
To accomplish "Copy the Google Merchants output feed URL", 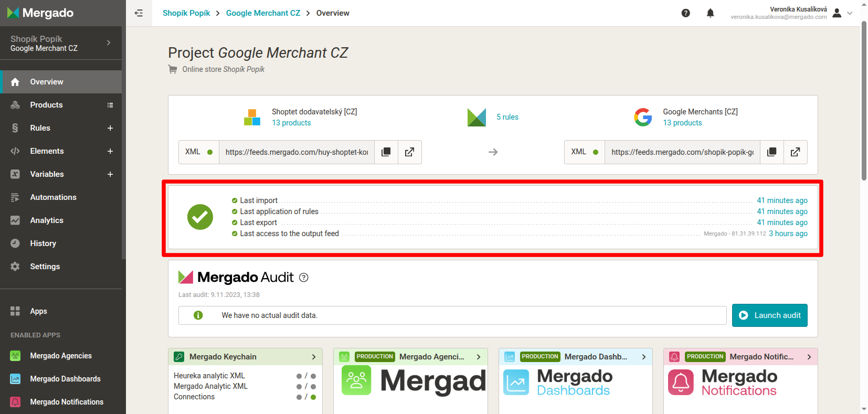I will coord(771,152).
